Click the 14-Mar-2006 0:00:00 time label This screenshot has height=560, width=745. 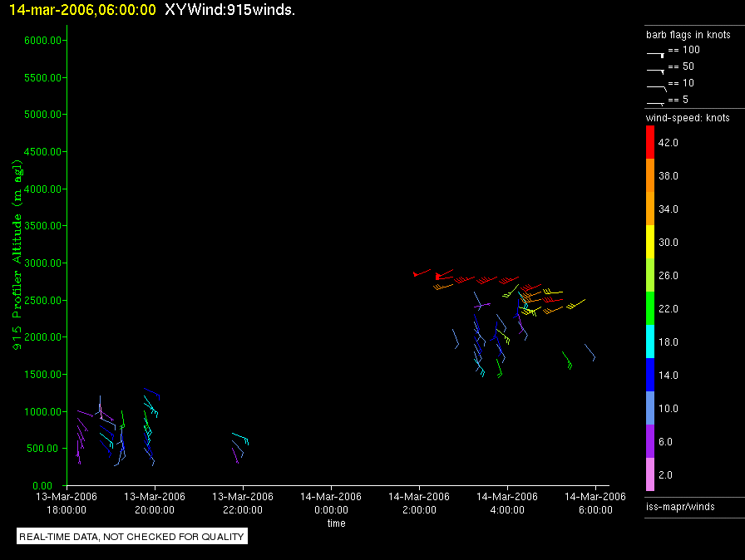pyautogui.click(x=331, y=503)
